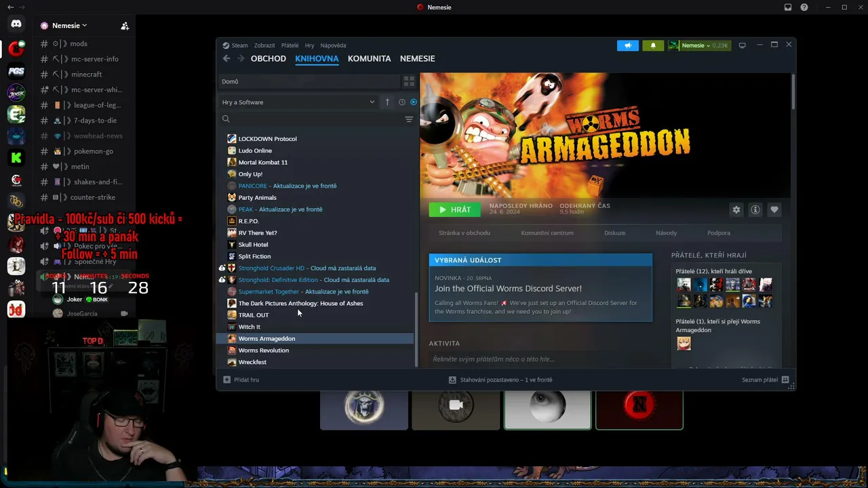Screen dimensions: 868x488
Task: Open the Přátelé menu
Action: [290, 45]
